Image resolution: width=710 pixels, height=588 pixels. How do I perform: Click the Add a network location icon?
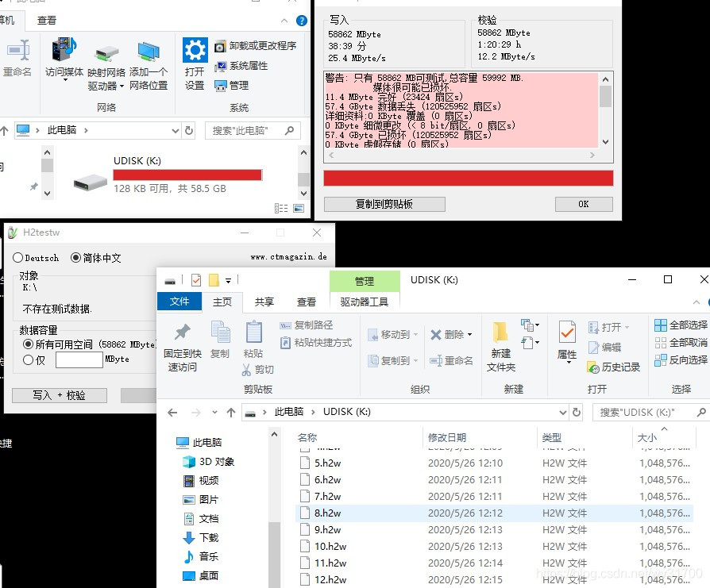point(149,52)
